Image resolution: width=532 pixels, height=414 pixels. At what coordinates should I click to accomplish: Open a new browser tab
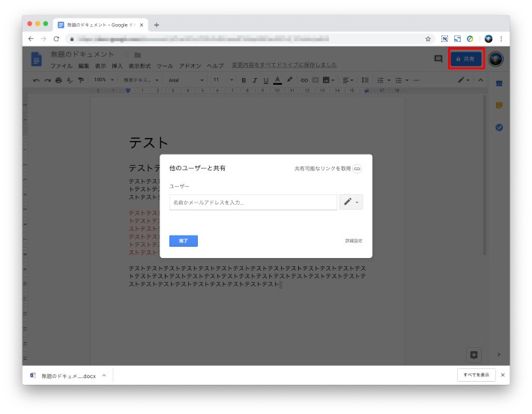coord(157,25)
